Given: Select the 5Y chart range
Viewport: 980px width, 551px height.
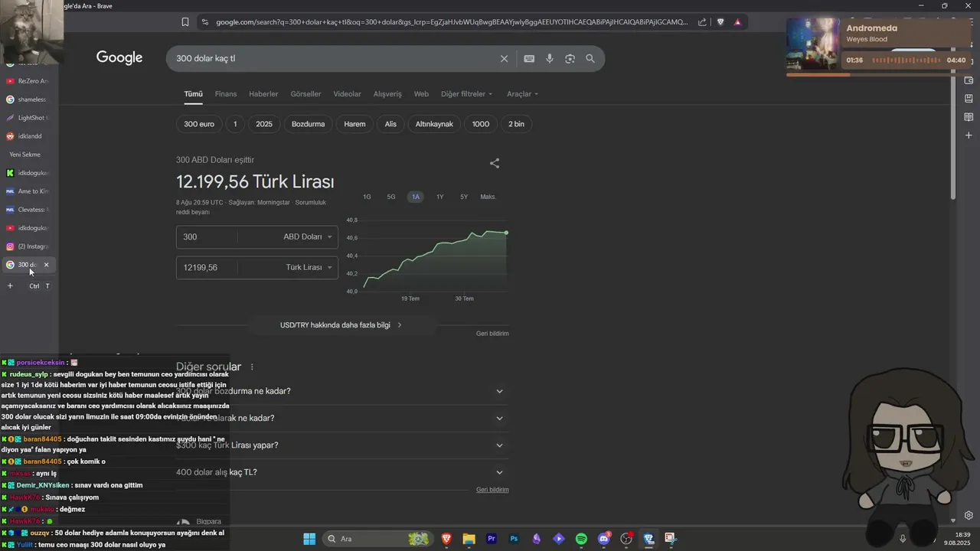Looking at the screenshot, I should (x=464, y=197).
